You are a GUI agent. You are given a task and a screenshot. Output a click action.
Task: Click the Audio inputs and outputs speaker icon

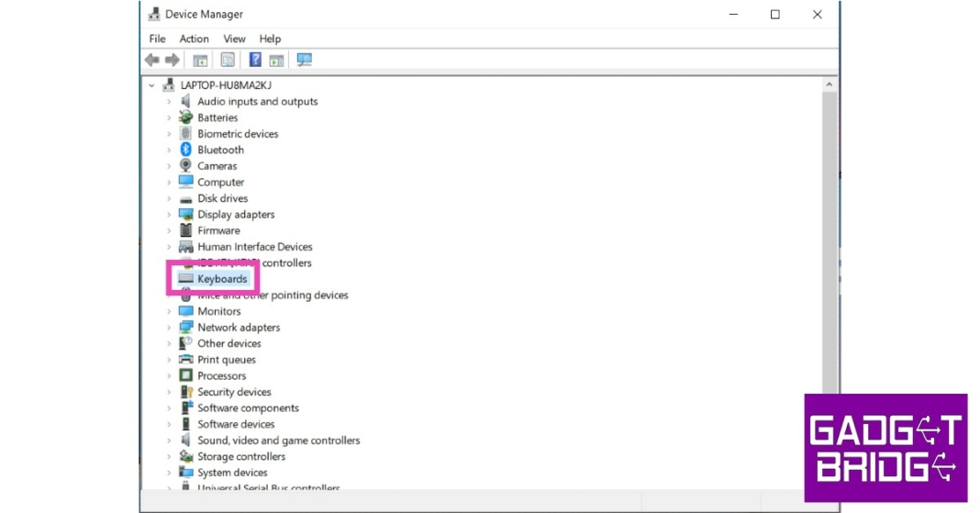(x=185, y=101)
